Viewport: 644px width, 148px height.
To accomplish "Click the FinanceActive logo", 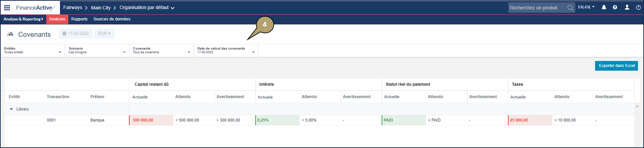I will coord(35,8).
